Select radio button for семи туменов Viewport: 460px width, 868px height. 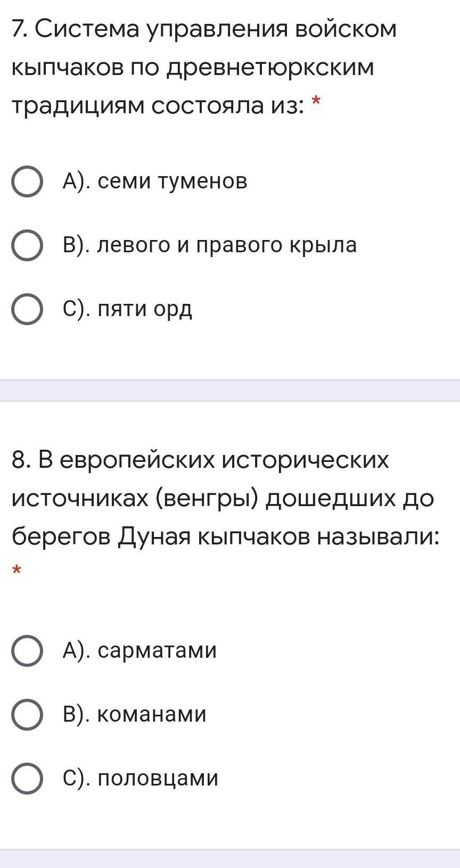pos(27,182)
